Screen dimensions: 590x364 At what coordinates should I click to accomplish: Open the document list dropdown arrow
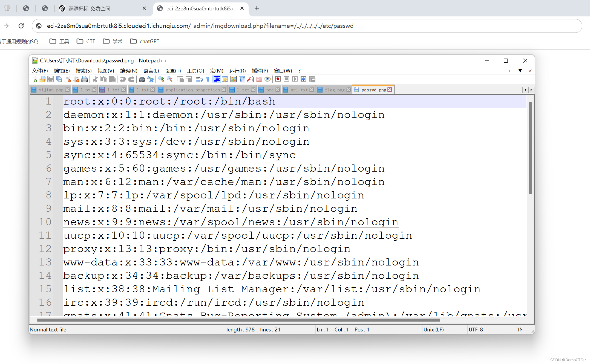(x=520, y=71)
